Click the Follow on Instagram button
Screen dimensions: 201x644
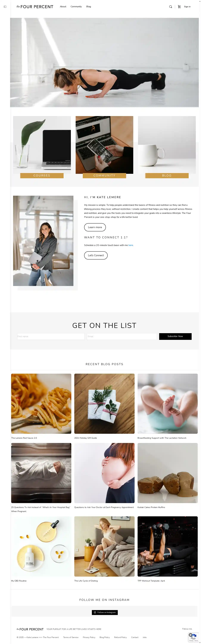[x=105, y=612]
